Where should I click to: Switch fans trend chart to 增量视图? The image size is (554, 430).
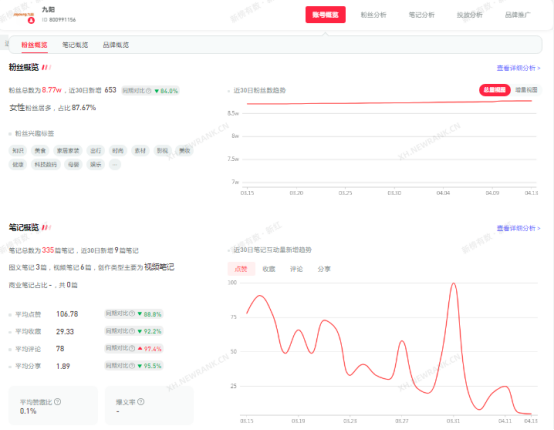[526, 90]
